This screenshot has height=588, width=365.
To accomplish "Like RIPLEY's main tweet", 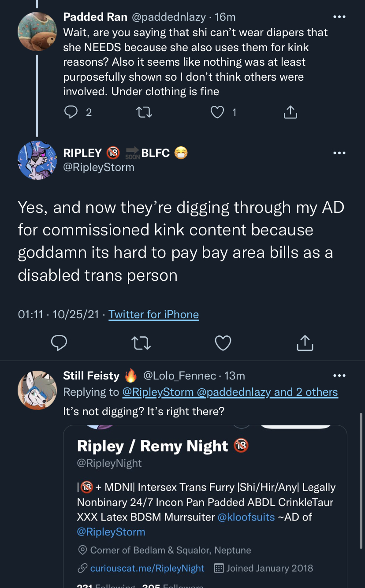I will pos(223,342).
